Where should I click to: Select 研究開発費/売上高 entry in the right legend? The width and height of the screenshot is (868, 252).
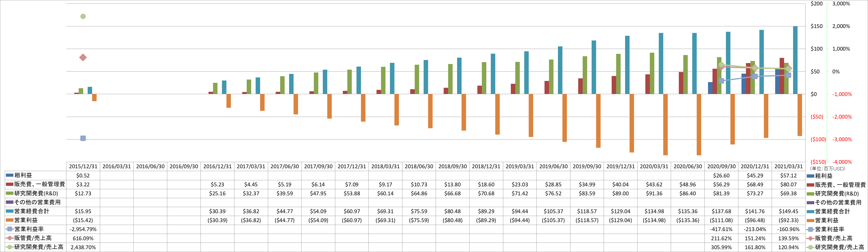coord(835,247)
